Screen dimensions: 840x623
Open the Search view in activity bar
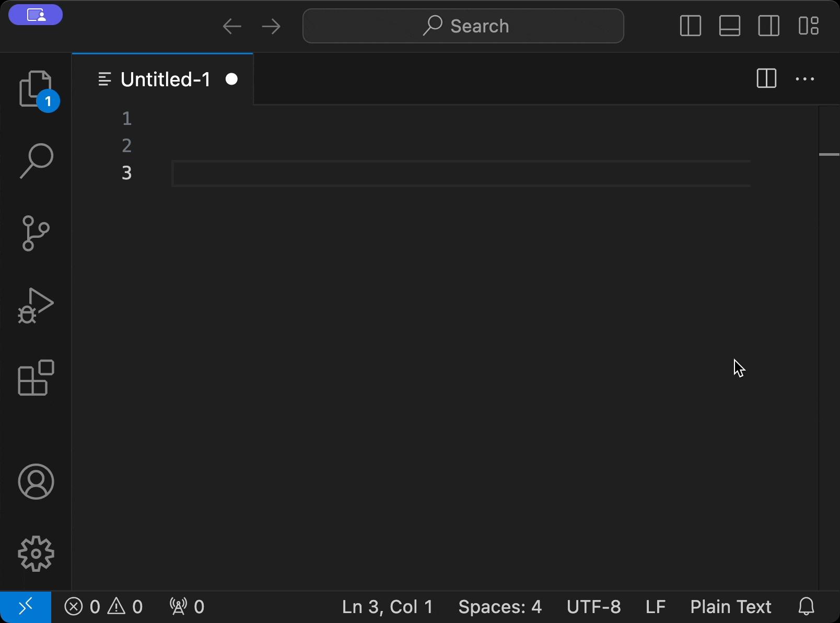click(36, 161)
